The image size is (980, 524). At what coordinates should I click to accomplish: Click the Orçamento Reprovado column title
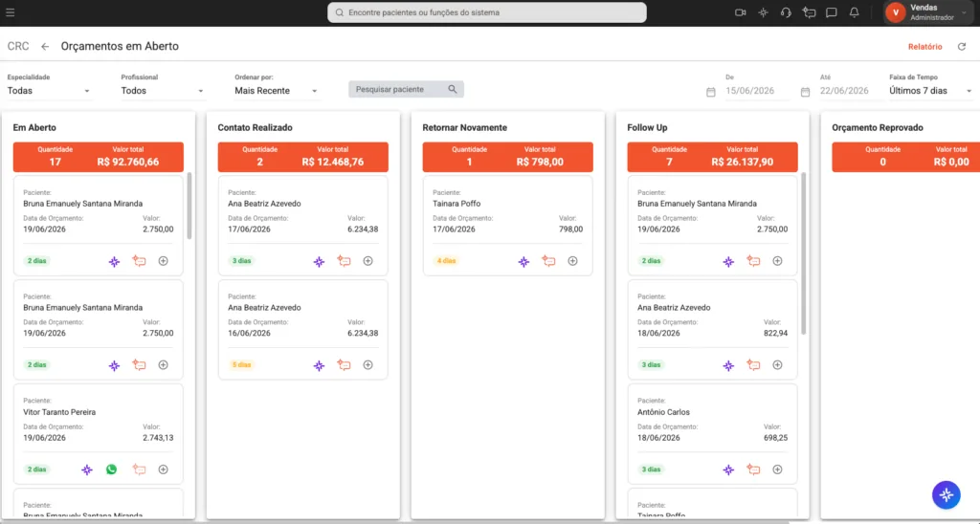point(878,127)
